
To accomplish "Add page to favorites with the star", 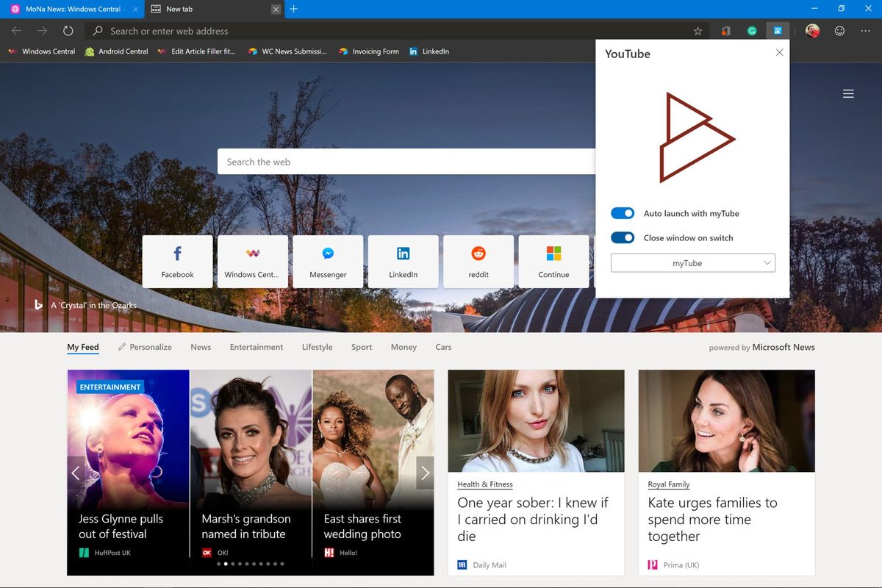I will pos(697,31).
